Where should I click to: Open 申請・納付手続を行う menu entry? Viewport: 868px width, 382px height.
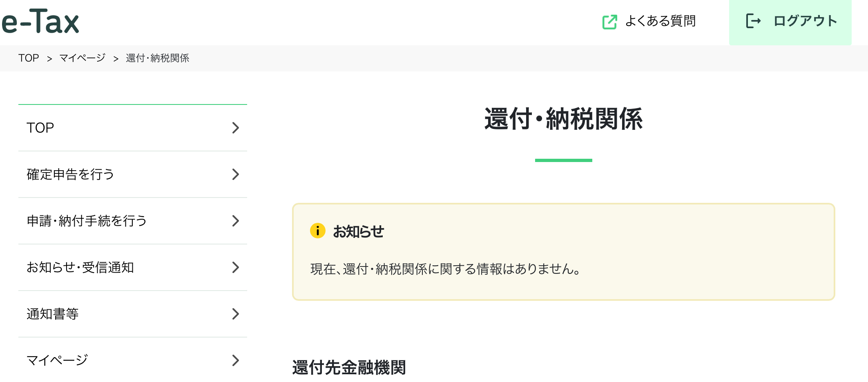tap(87, 221)
